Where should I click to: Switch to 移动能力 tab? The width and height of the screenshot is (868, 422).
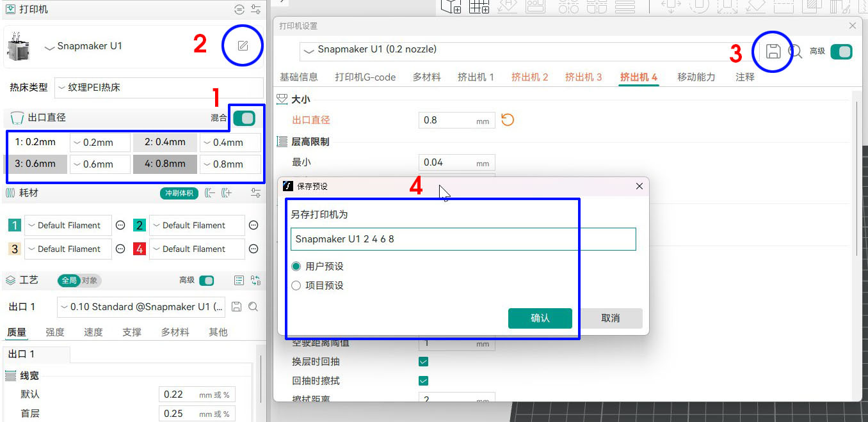tap(696, 77)
